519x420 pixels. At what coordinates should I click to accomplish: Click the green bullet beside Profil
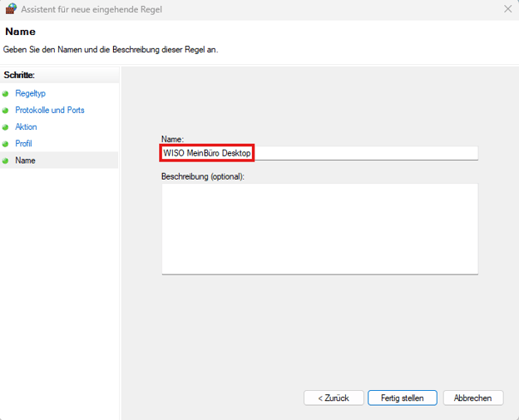point(6,144)
